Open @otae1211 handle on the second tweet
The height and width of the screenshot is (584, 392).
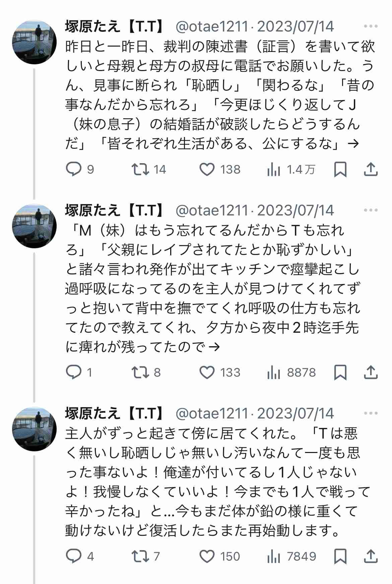[212, 210]
